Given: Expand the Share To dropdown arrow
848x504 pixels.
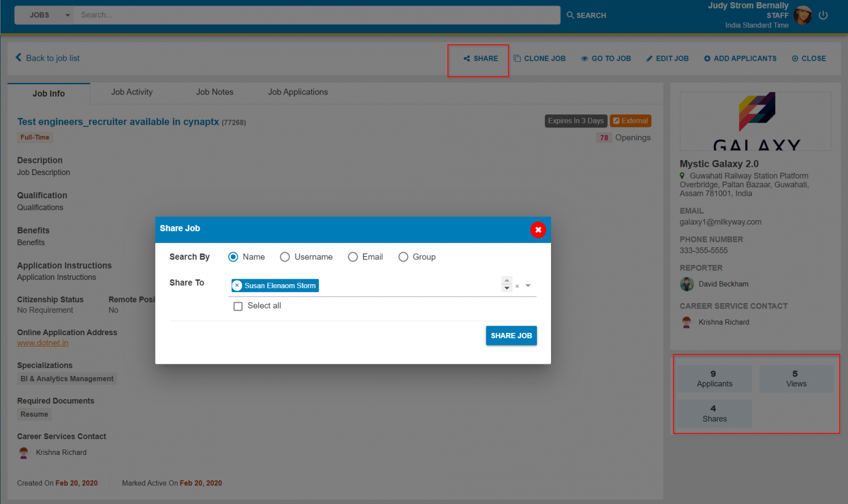Looking at the screenshot, I should pos(528,286).
